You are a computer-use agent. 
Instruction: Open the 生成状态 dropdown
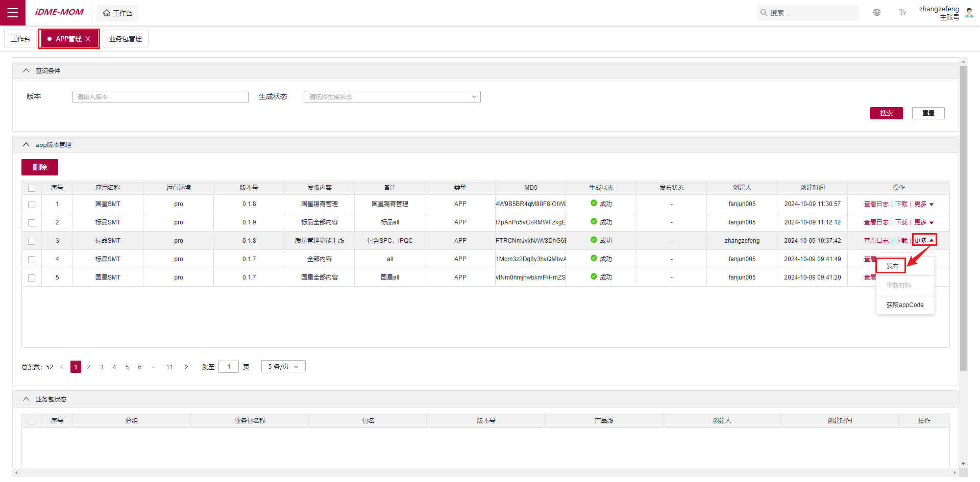[392, 96]
